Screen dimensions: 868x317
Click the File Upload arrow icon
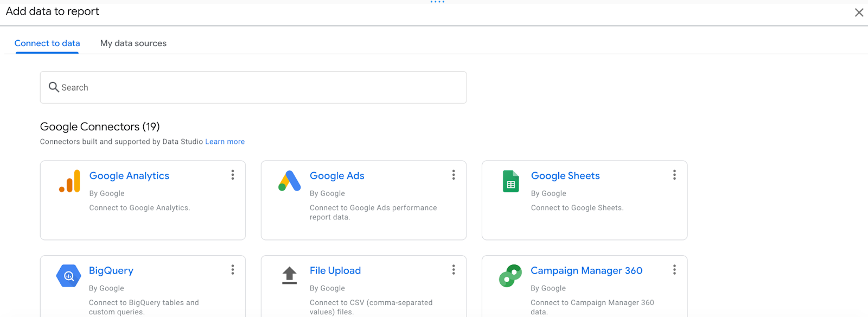[x=290, y=275]
